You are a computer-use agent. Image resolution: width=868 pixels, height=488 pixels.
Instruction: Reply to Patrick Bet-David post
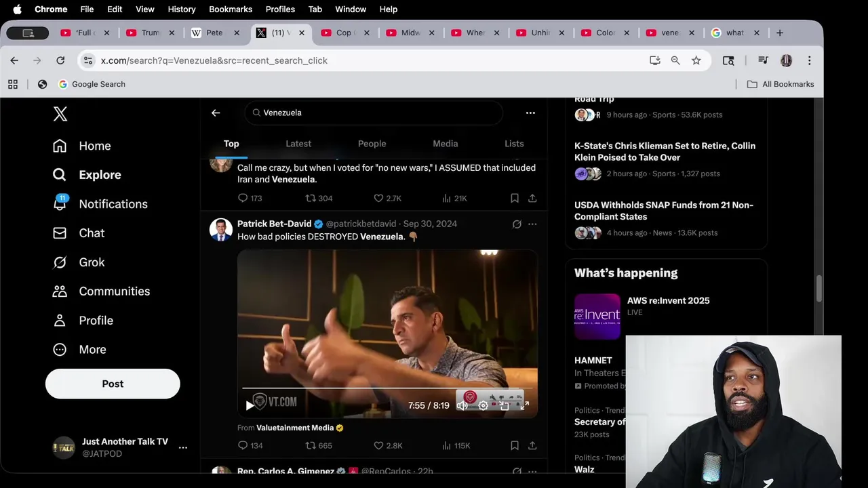tap(250, 446)
